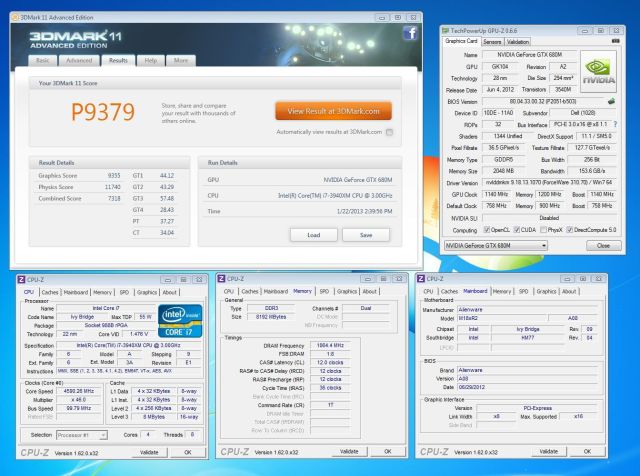Click the Bus Interface question mark in GPU-Z

615,124
